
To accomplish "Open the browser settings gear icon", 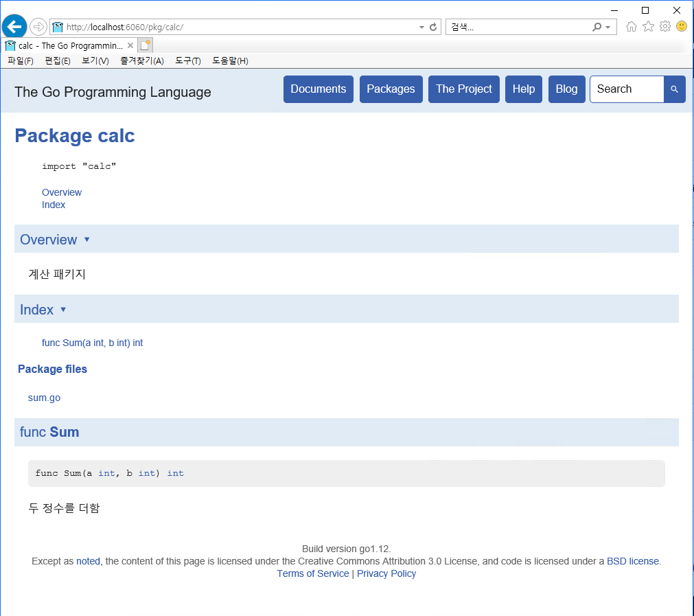I will (x=664, y=27).
